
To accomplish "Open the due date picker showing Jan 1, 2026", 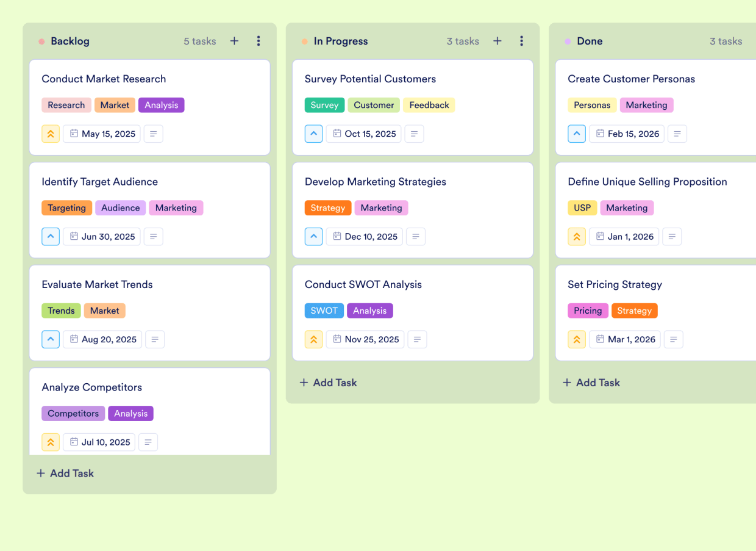I will [x=624, y=236].
